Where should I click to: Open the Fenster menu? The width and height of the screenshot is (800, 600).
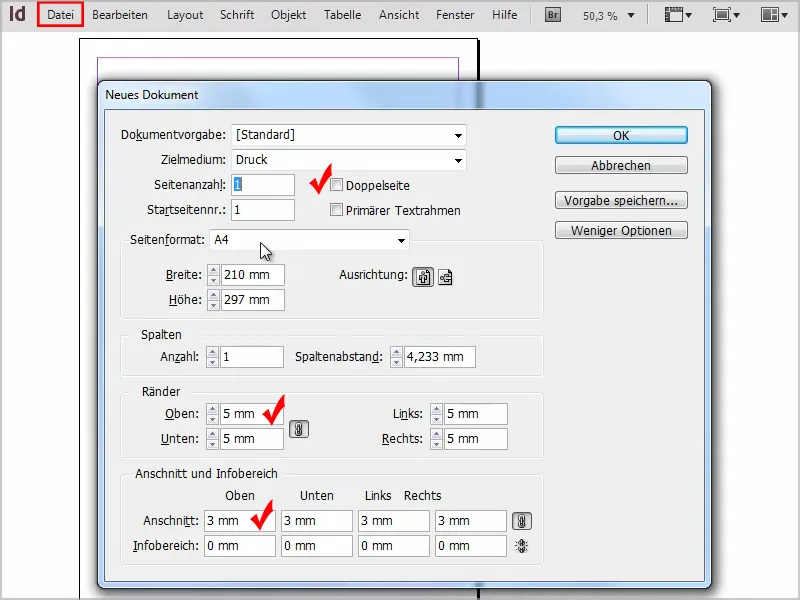coord(455,15)
